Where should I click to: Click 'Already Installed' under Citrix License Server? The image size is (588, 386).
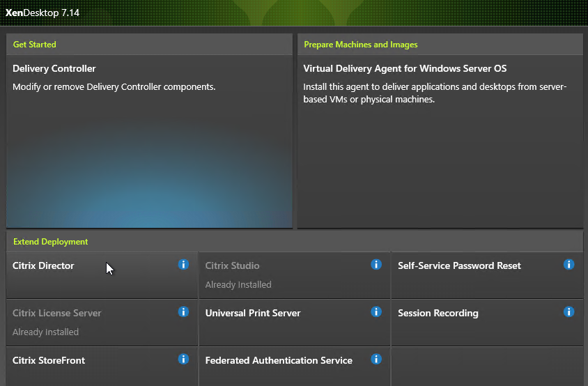45,332
